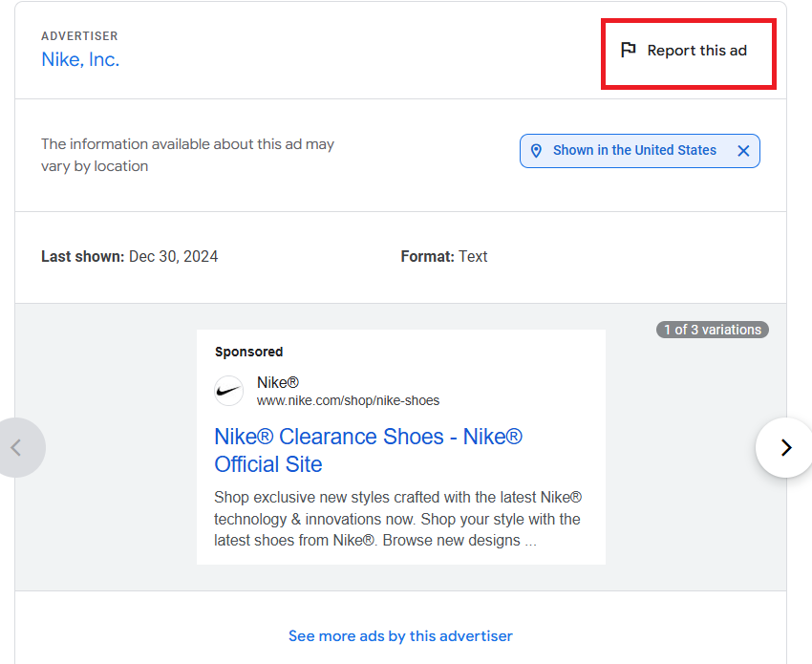This screenshot has width=812, height=664.
Task: Click the location information notice text
Action: pos(187,155)
